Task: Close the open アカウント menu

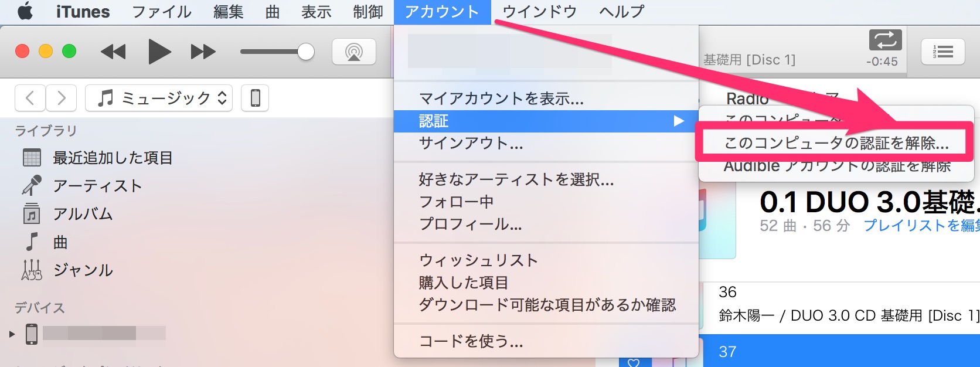Action: [442, 12]
